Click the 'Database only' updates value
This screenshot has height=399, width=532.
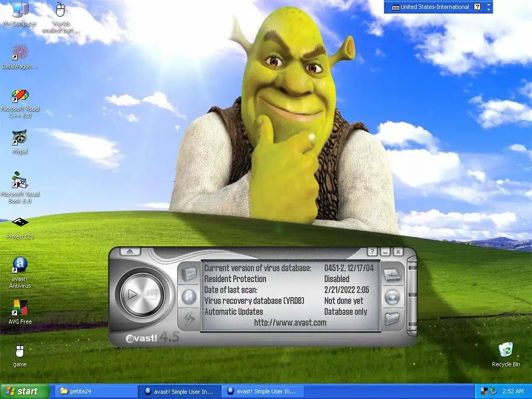tap(345, 312)
